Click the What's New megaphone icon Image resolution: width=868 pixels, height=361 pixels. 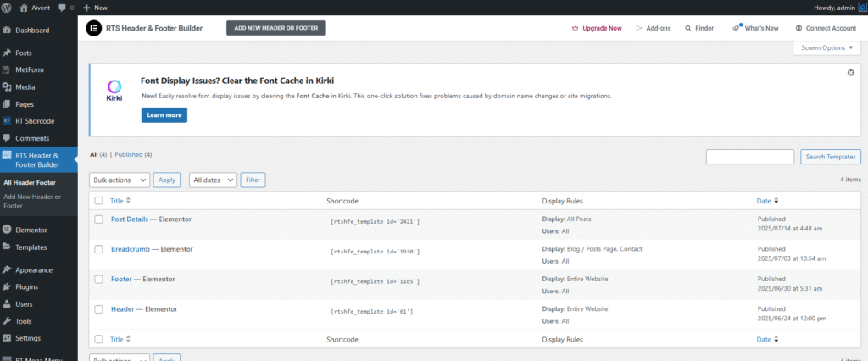click(736, 28)
